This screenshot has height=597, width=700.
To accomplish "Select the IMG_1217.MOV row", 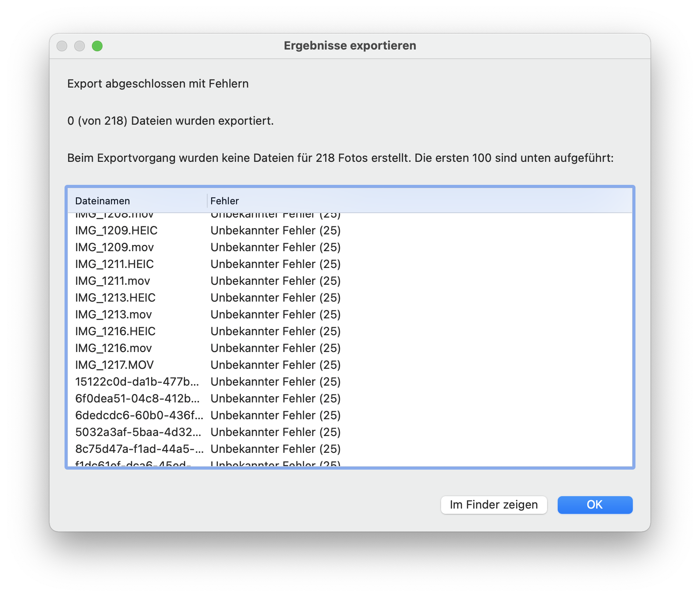I will (114, 365).
